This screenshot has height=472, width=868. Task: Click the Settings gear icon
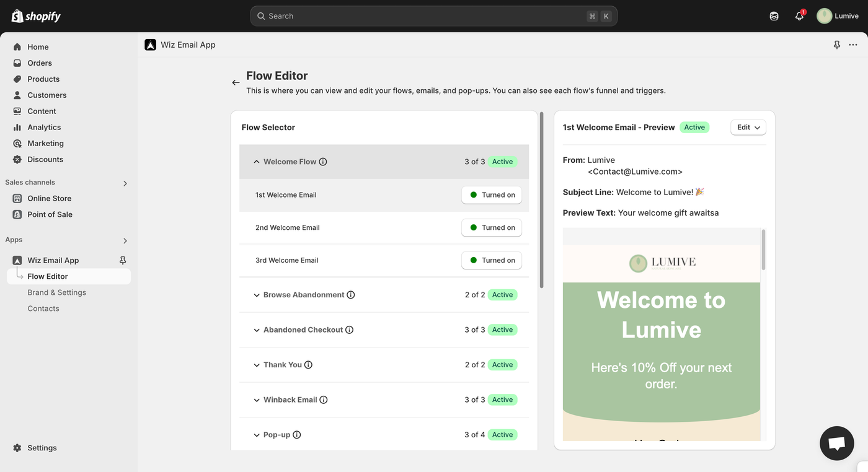pos(17,448)
